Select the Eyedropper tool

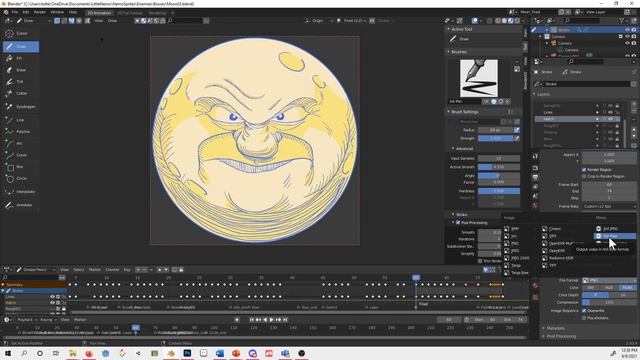pyautogui.click(x=20, y=107)
